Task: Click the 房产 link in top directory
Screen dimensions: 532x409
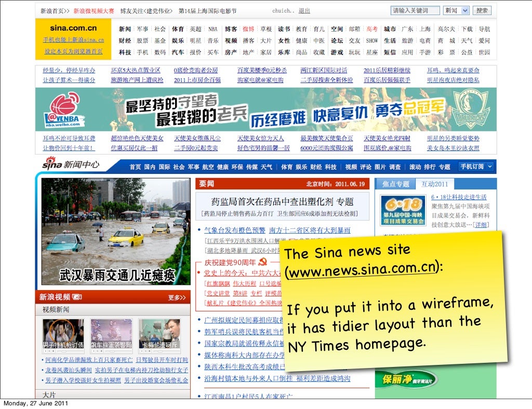Action: (231, 52)
